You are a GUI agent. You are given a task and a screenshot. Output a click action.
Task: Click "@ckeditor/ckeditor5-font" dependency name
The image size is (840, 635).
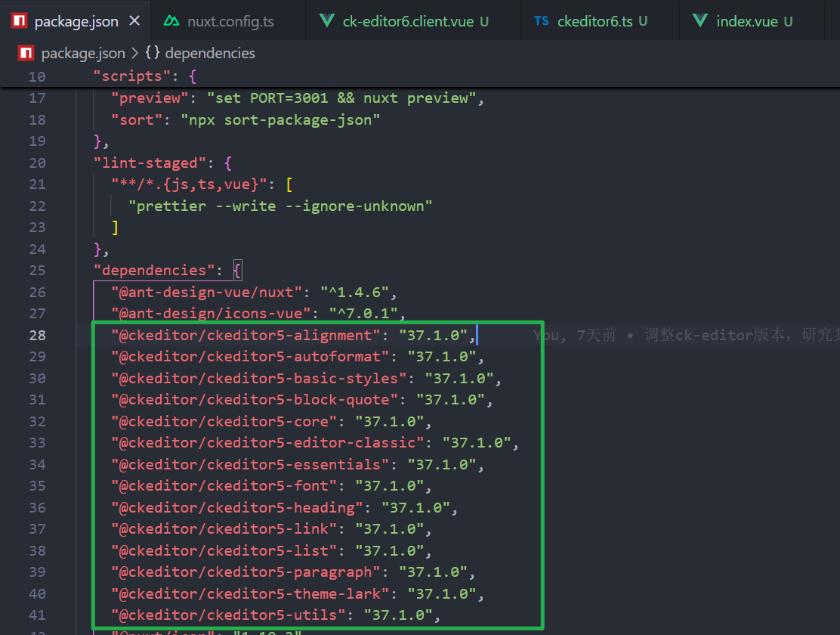tap(224, 486)
